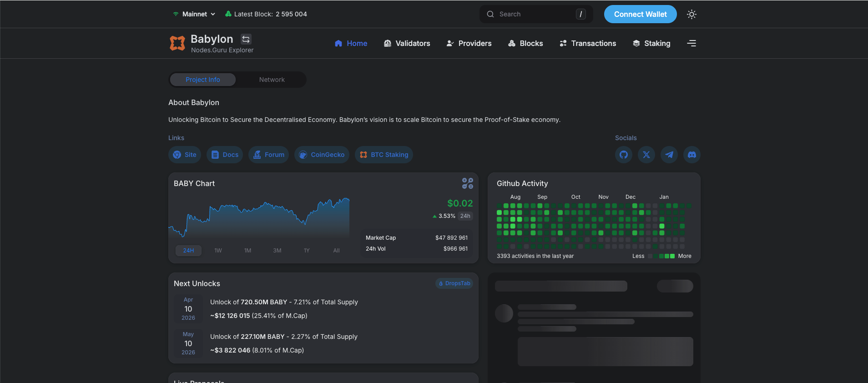Viewport: 868px width, 383px height.
Task: Click the search magnifier icon
Action: tap(490, 14)
